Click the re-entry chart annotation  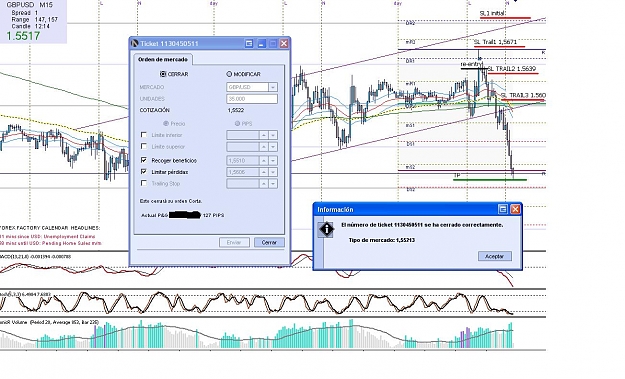click(x=472, y=64)
